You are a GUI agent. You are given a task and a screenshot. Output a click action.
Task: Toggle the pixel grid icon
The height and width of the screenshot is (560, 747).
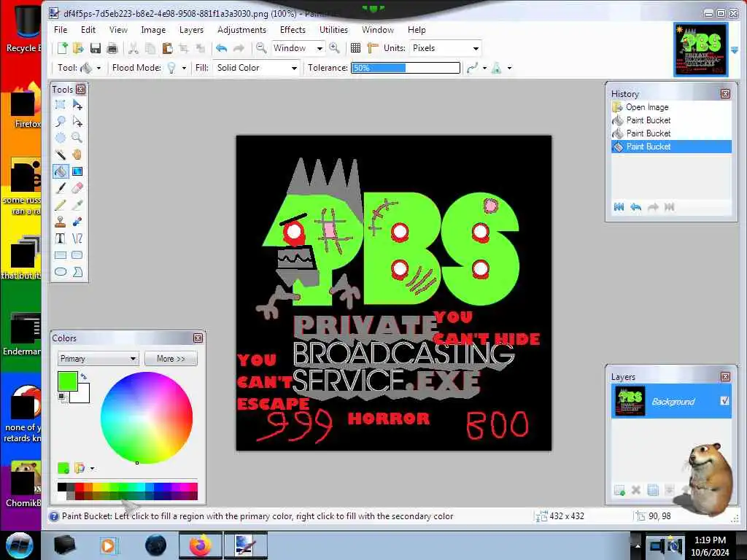click(x=355, y=48)
